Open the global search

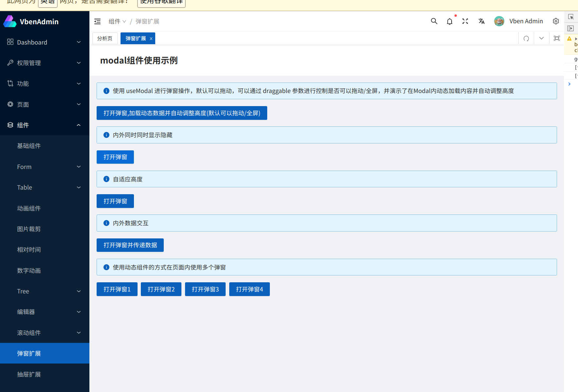[x=434, y=21]
